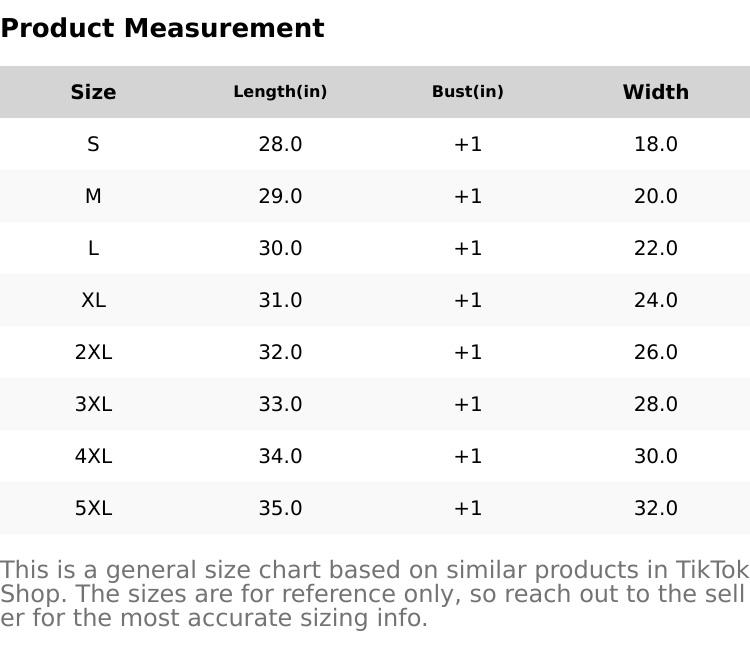Click the 35.0 length value
The width and height of the screenshot is (750, 654).
[x=280, y=508]
